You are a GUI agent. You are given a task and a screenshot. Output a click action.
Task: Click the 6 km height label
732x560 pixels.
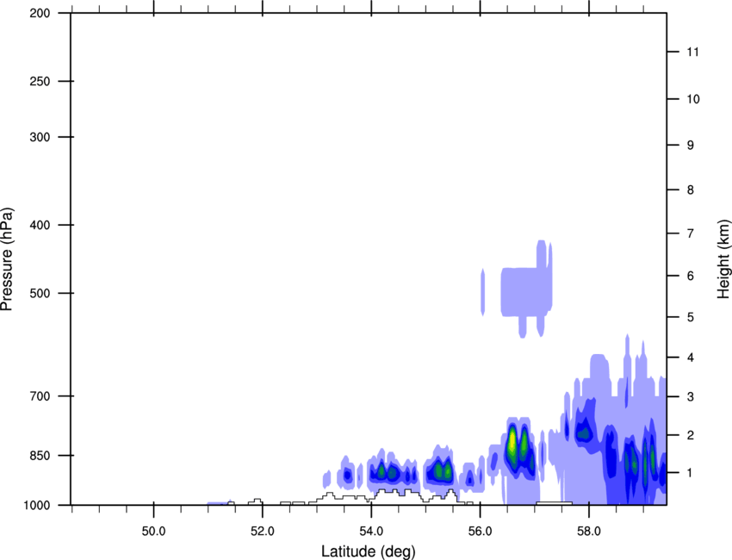coord(691,276)
